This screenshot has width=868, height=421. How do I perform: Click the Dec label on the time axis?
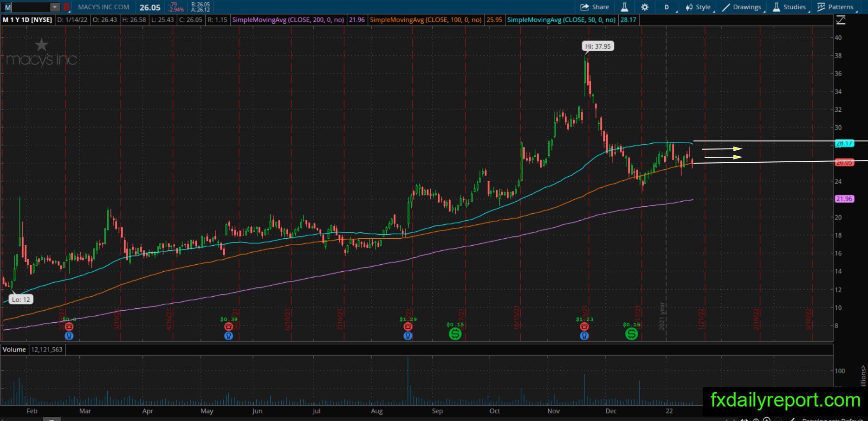611,411
